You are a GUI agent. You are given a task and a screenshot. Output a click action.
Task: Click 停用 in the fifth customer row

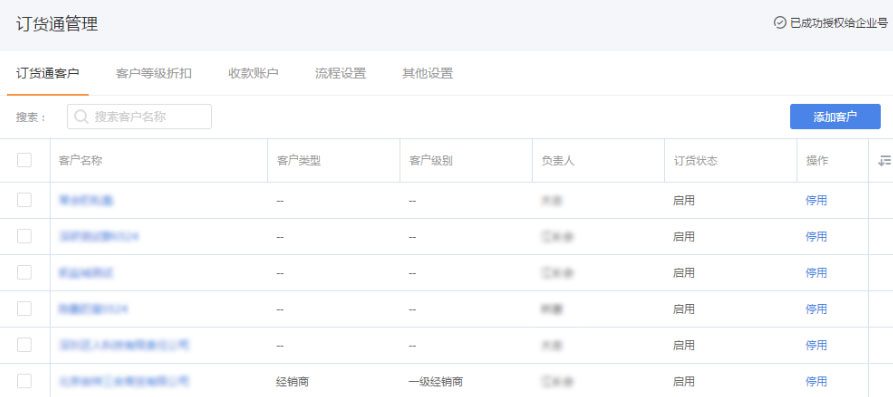[x=816, y=345]
